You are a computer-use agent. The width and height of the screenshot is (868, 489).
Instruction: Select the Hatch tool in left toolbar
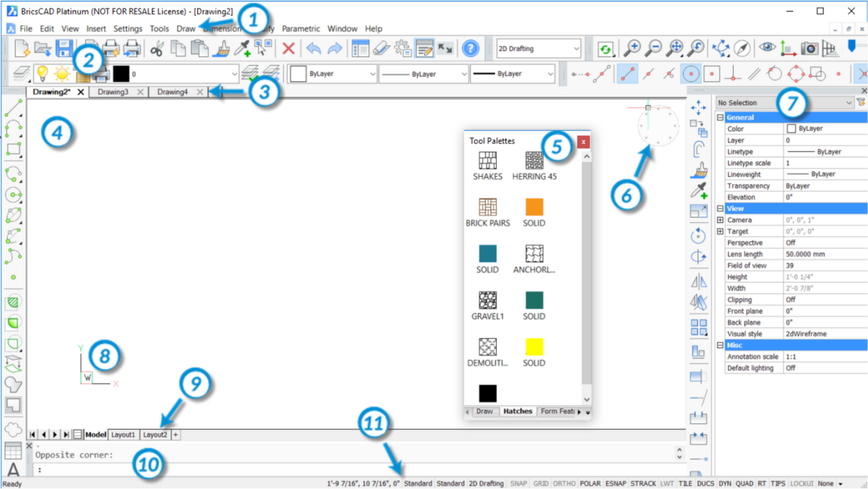coord(13,302)
